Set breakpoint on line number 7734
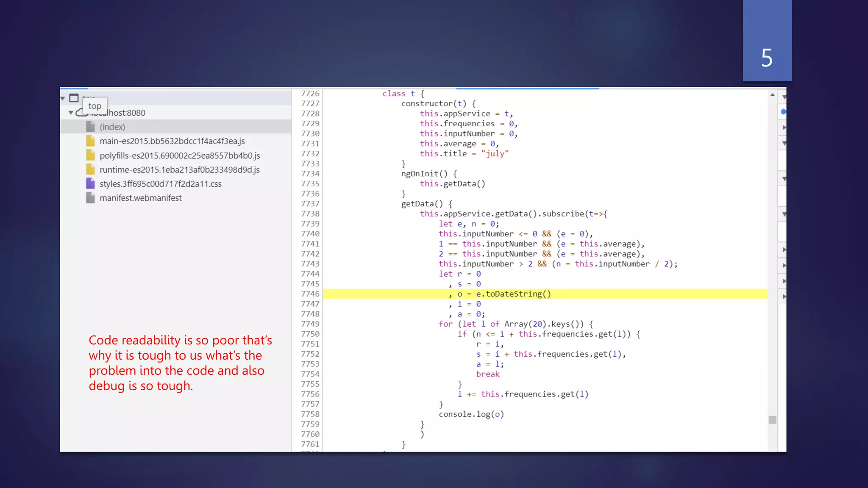This screenshot has height=488, width=868. (x=310, y=174)
